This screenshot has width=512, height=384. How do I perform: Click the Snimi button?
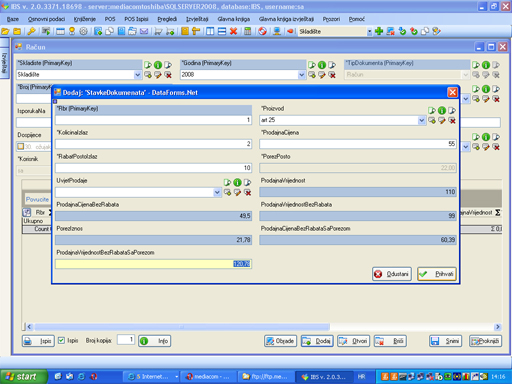pyautogui.click(x=446, y=341)
